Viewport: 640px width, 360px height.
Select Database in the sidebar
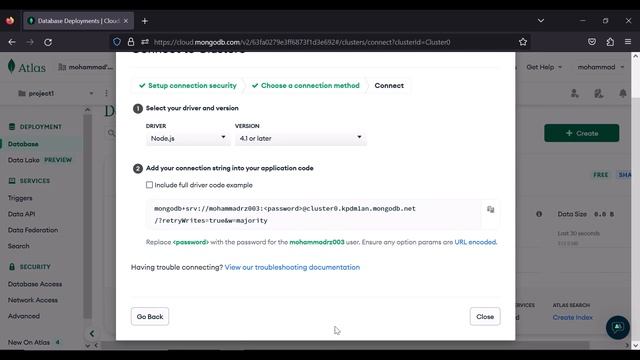click(x=23, y=144)
